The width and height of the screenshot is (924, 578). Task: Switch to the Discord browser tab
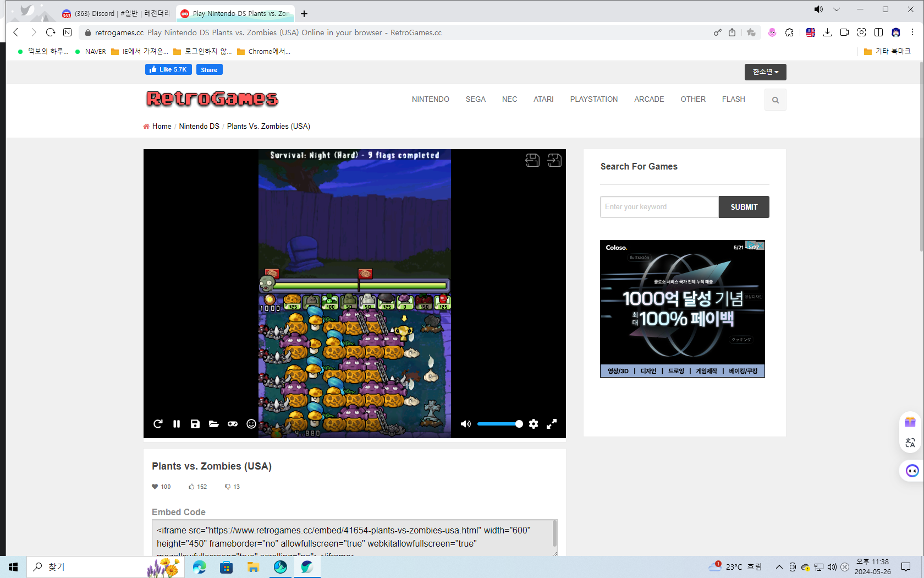116,13
